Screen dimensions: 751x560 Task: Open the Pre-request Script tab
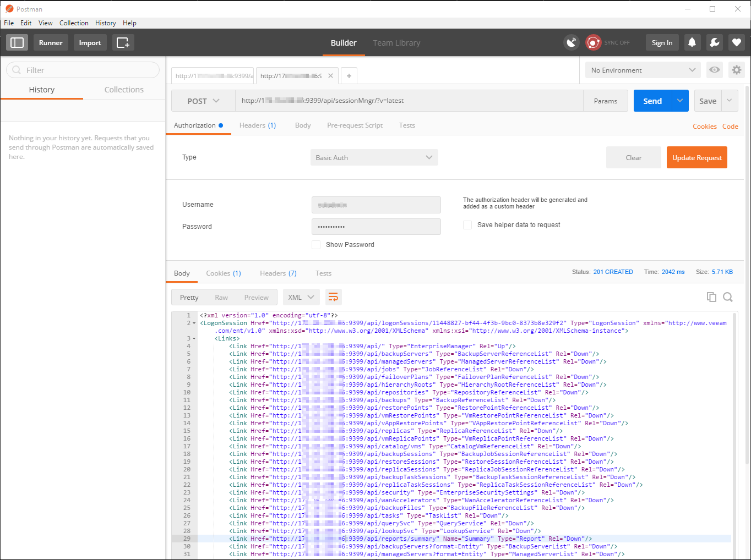click(355, 125)
